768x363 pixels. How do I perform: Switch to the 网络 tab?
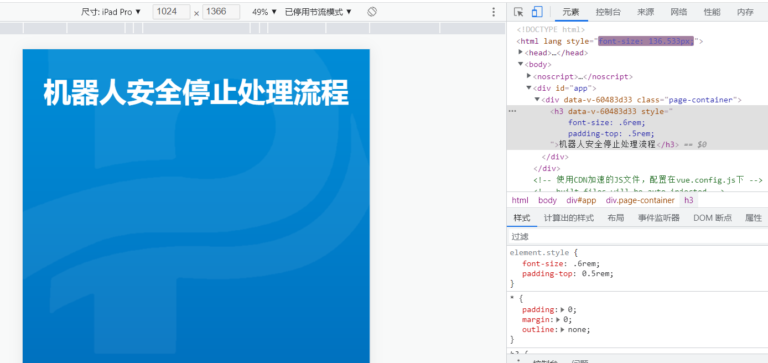coord(679,12)
